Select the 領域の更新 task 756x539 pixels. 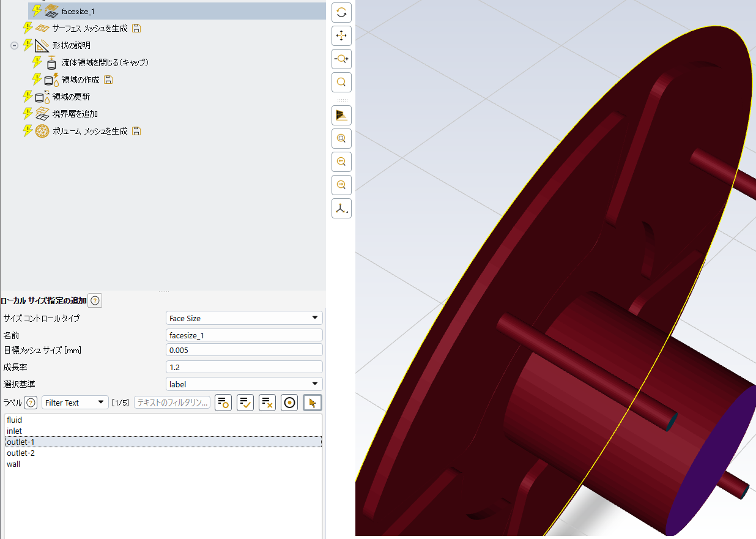pos(71,97)
